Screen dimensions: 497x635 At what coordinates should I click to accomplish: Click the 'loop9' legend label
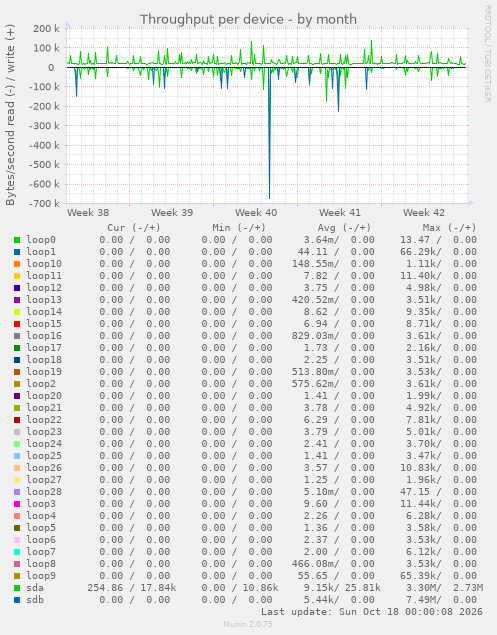pyautogui.click(x=41, y=576)
